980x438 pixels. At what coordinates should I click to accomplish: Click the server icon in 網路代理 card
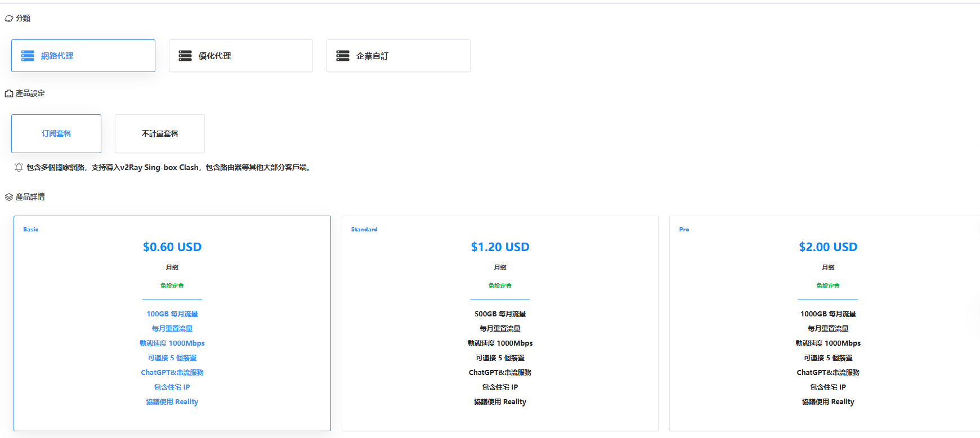tap(28, 56)
